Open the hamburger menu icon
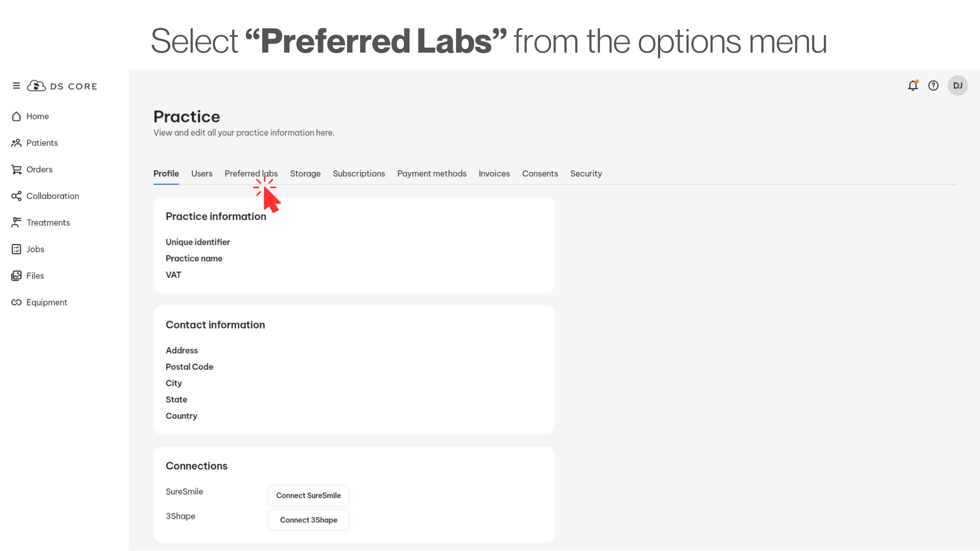 point(16,86)
